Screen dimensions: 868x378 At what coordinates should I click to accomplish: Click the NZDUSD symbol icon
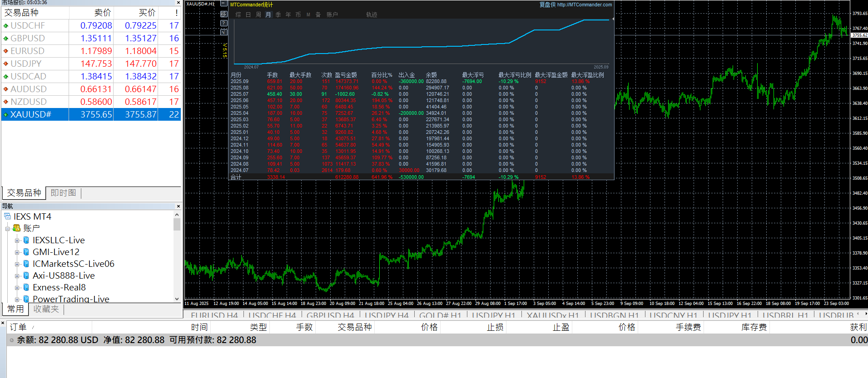click(x=6, y=102)
